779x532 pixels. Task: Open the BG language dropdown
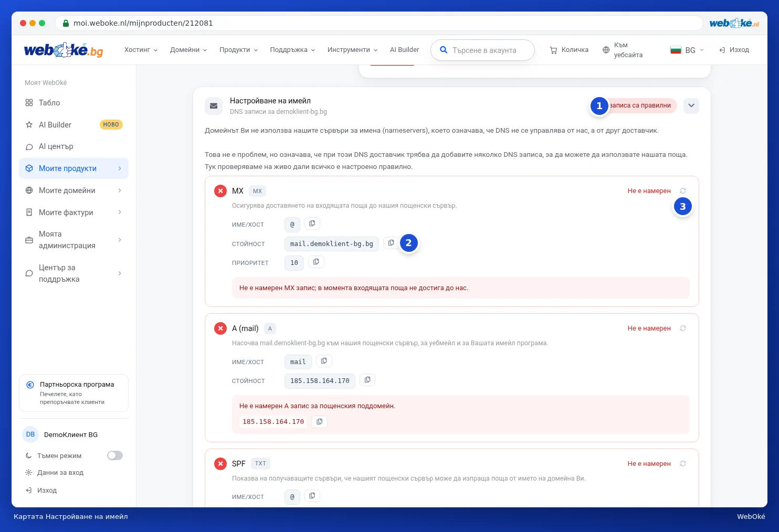coord(687,50)
